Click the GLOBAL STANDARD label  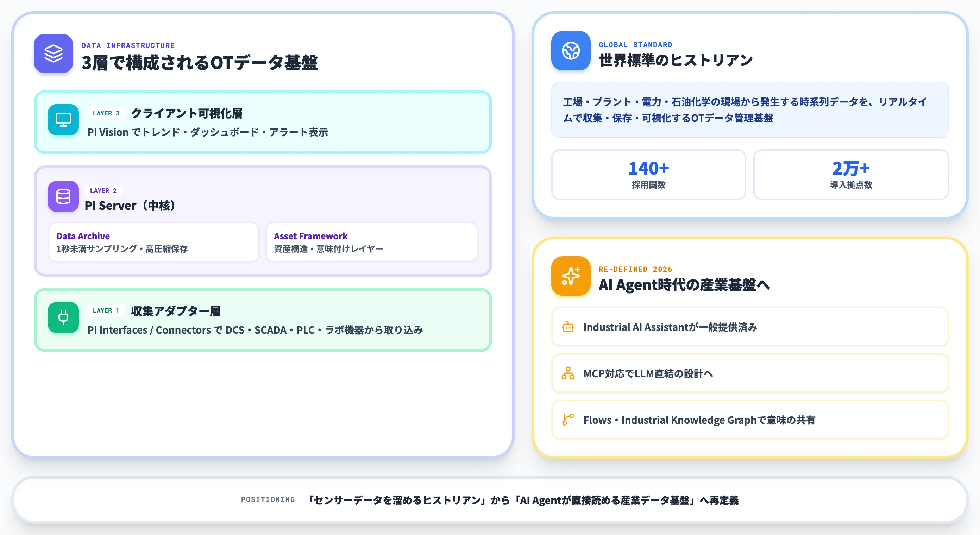(x=636, y=45)
